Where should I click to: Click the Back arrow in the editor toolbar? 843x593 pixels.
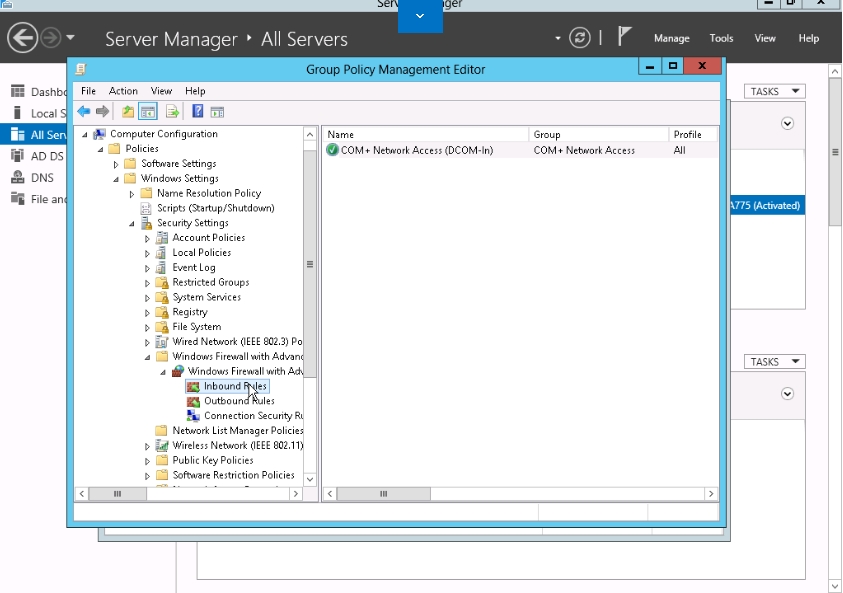pyautogui.click(x=83, y=112)
